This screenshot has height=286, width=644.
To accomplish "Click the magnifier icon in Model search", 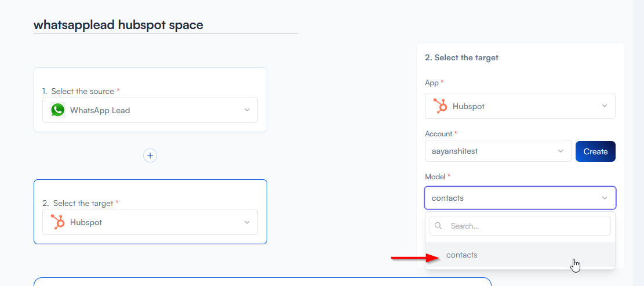I will [439, 226].
